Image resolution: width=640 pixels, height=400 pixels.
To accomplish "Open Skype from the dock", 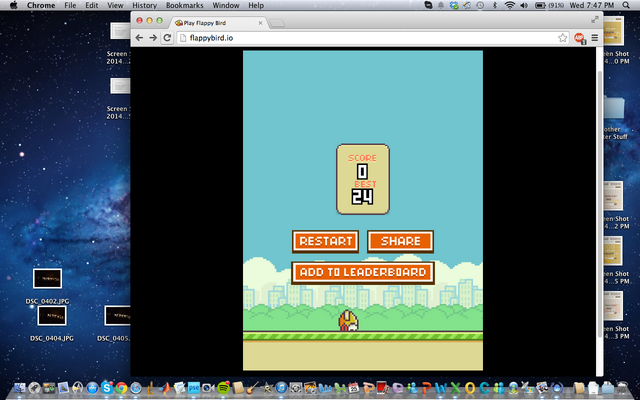I will pyautogui.click(x=107, y=388).
